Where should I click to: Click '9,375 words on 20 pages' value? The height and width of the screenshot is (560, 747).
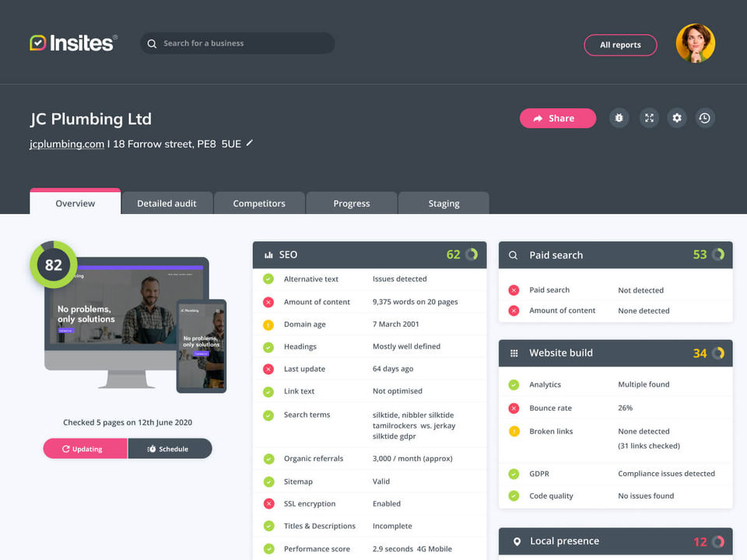[x=415, y=302]
